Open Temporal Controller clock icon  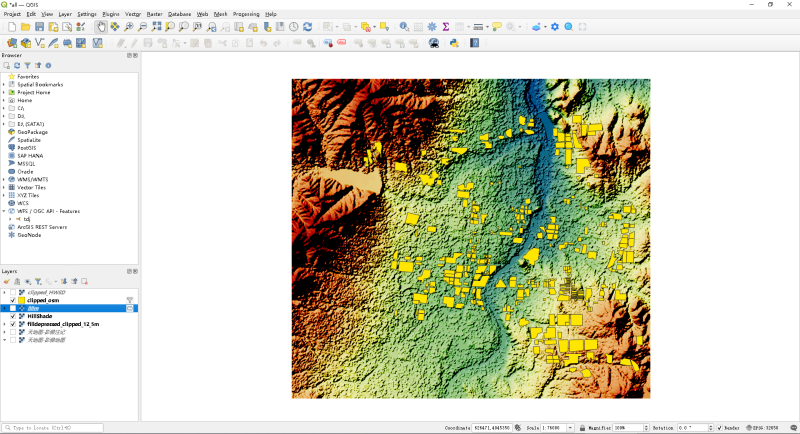(293, 27)
